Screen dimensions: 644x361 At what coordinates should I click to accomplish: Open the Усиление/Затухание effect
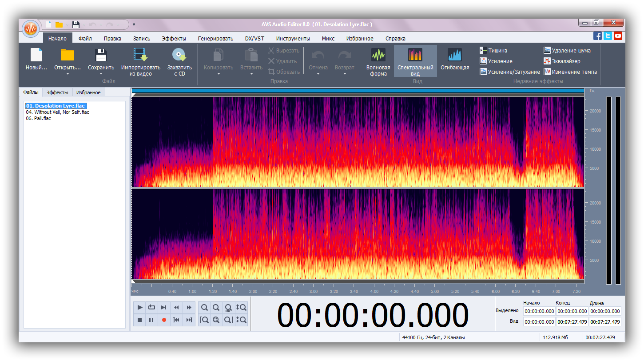510,72
